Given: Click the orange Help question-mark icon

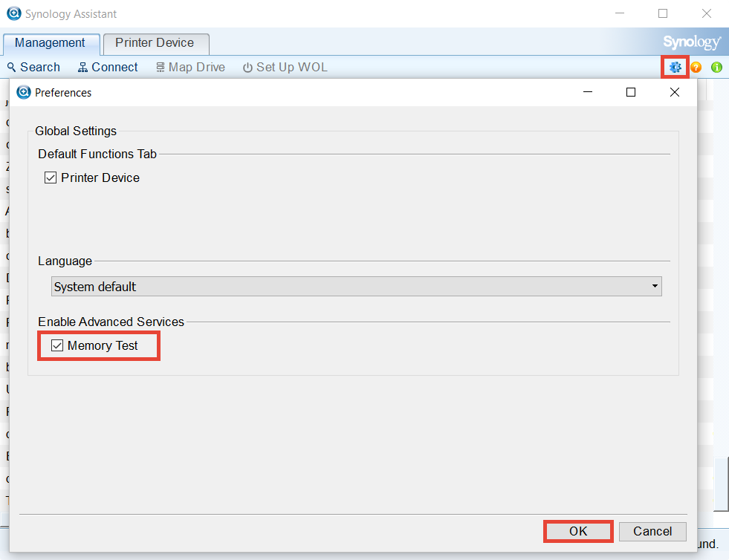Looking at the screenshot, I should (x=696, y=67).
